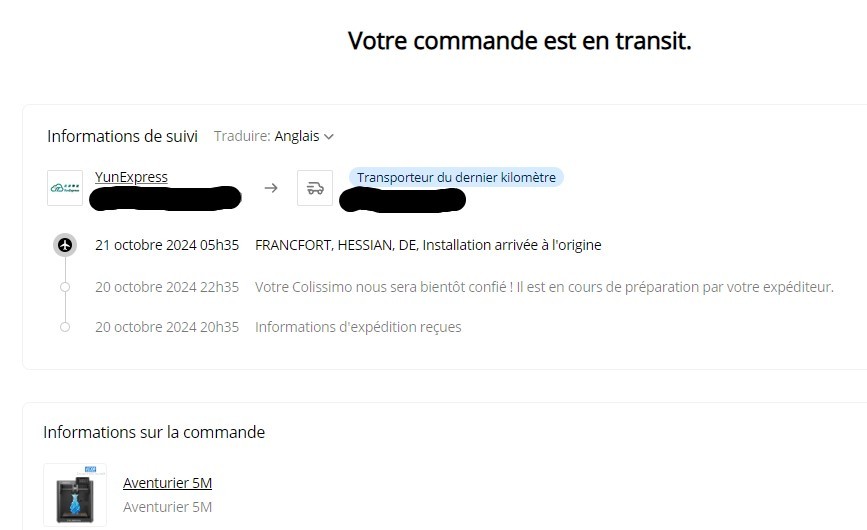The height and width of the screenshot is (530, 867).
Task: Click the Informations de suivi heading
Action: pos(122,136)
